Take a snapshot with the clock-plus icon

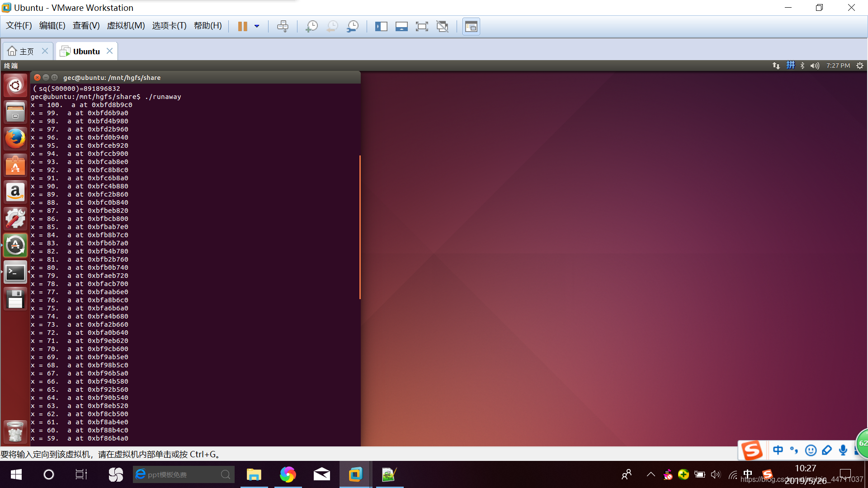pyautogui.click(x=311, y=26)
